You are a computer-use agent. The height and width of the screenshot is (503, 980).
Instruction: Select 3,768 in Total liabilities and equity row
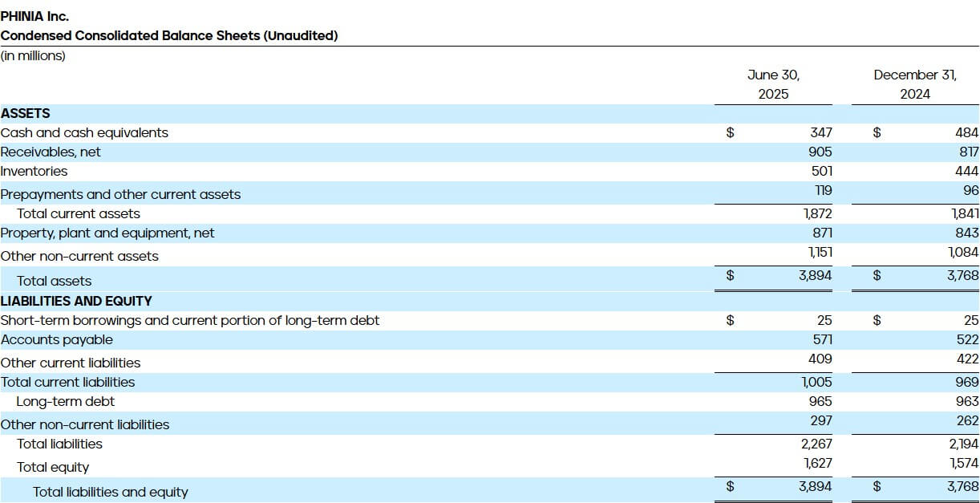pyautogui.click(x=962, y=486)
